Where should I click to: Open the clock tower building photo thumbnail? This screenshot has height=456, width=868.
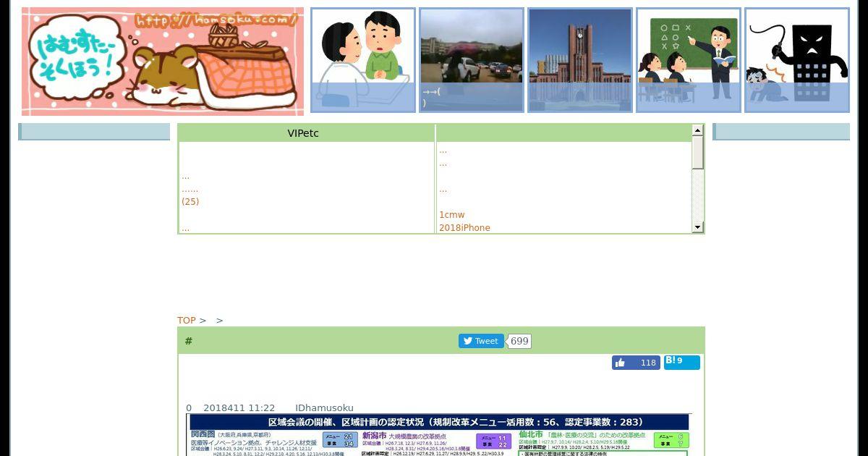point(580,60)
